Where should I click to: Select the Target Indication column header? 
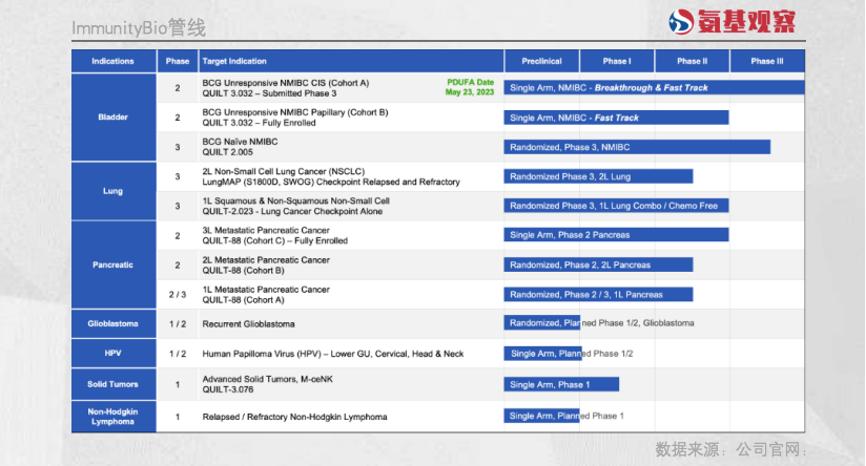[x=351, y=61]
